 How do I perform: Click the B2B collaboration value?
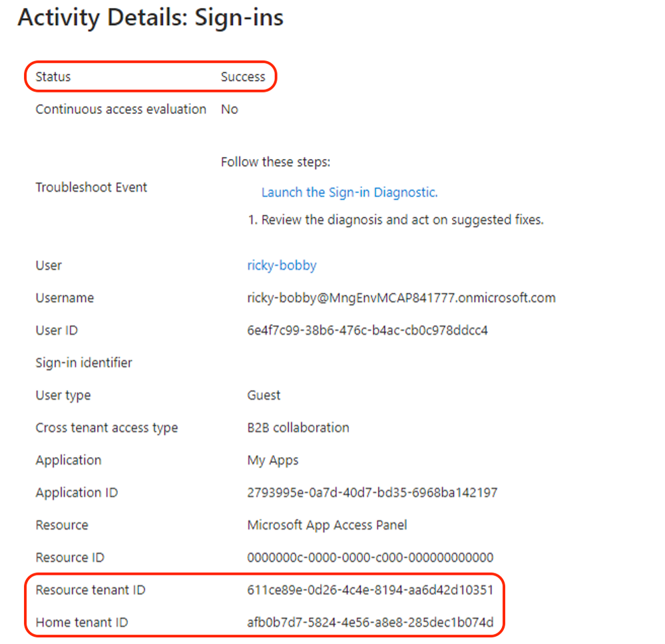[x=298, y=428]
